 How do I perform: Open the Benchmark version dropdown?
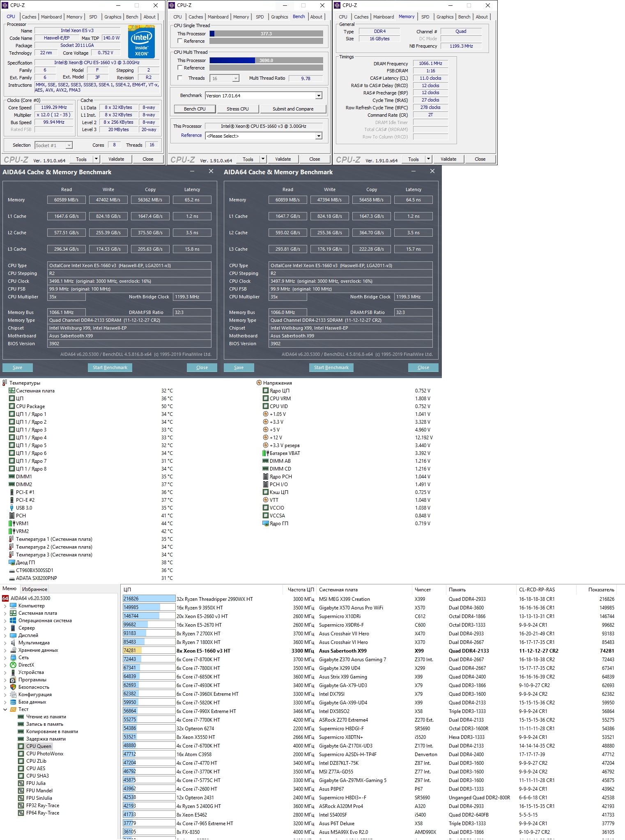pos(319,96)
